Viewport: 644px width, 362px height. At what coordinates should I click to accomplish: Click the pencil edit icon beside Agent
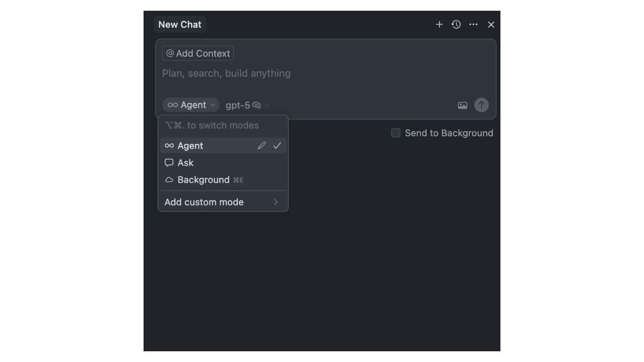(x=262, y=146)
